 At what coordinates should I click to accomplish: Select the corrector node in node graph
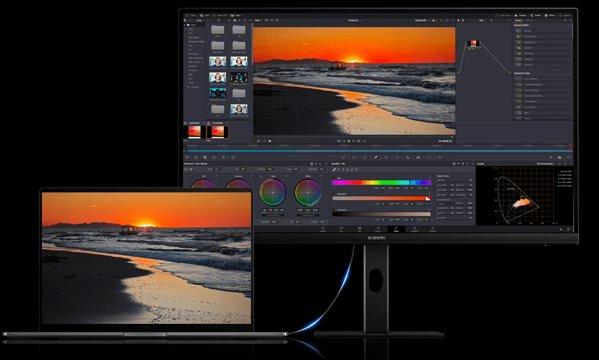click(473, 44)
